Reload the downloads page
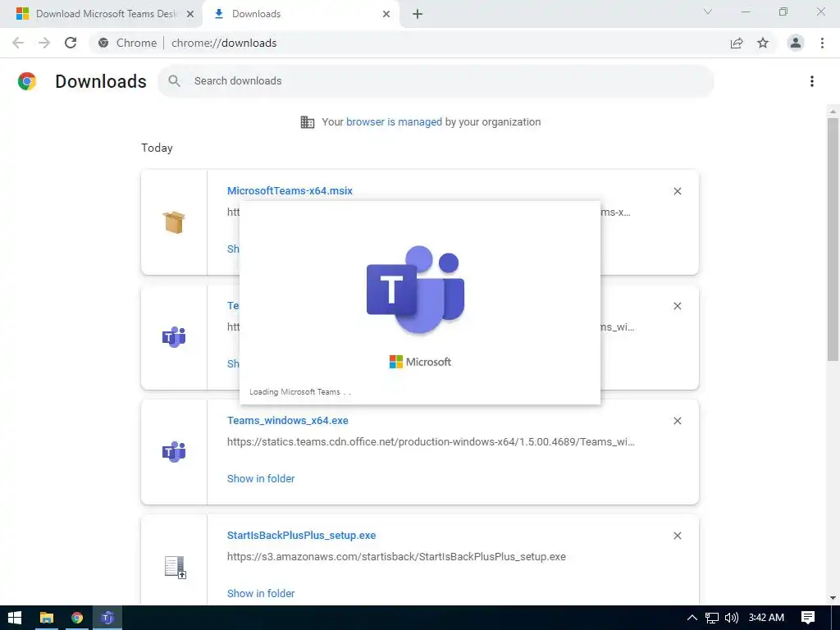 point(71,43)
